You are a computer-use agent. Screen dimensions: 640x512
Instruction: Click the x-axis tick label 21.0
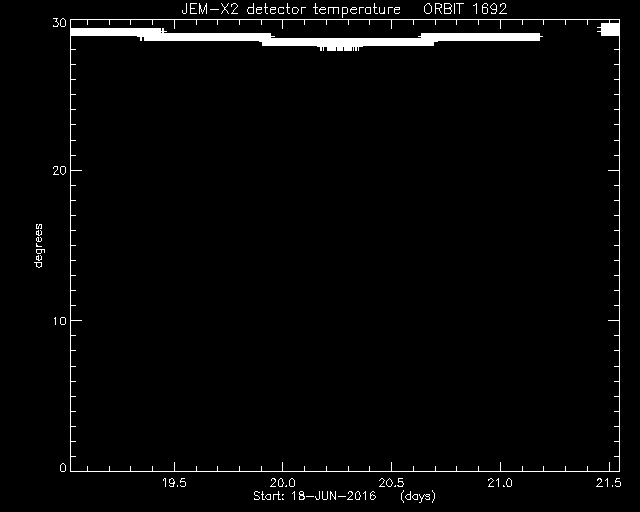click(x=500, y=483)
